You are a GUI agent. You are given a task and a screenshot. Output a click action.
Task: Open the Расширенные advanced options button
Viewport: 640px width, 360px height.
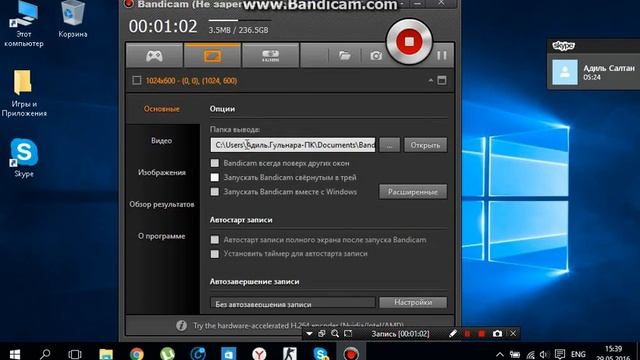pyautogui.click(x=413, y=192)
